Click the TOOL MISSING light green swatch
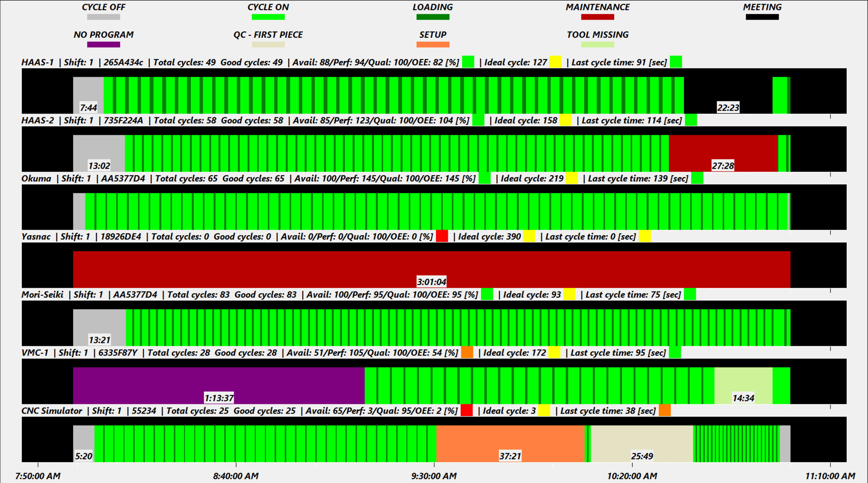The height and width of the screenshot is (483, 868). click(597, 45)
